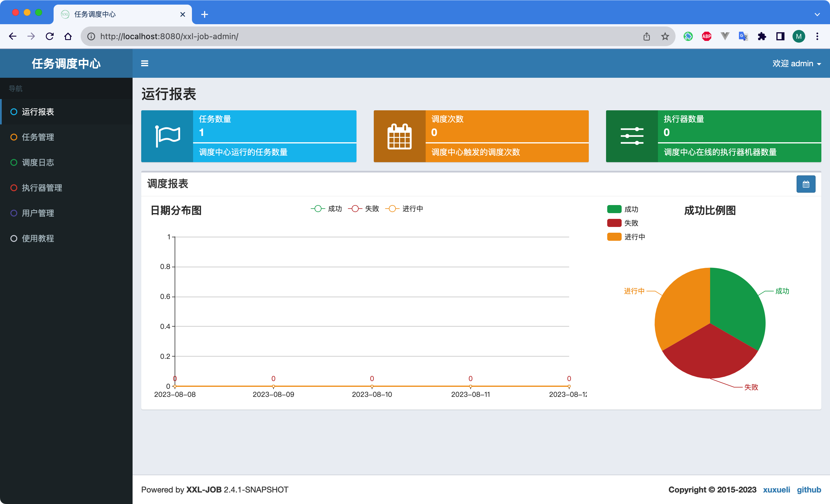Click the 成功比例图 chart title
This screenshot has width=830, height=504.
coord(710,211)
